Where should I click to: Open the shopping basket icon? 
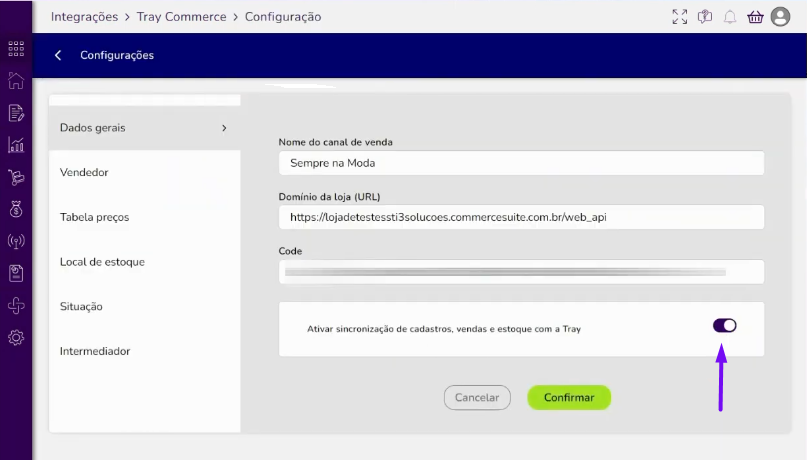click(755, 17)
